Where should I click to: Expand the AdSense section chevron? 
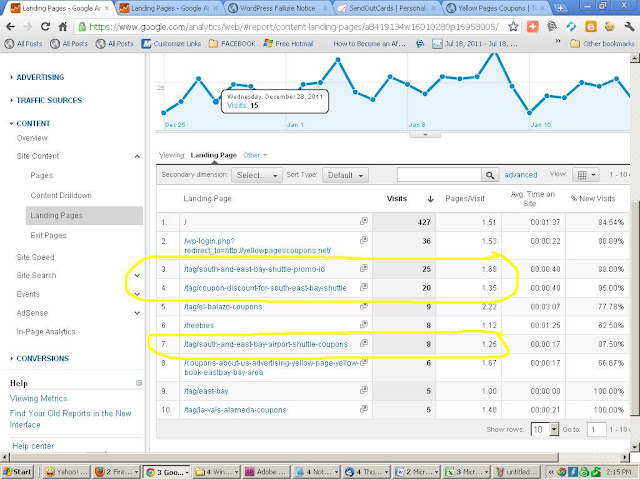(x=137, y=313)
